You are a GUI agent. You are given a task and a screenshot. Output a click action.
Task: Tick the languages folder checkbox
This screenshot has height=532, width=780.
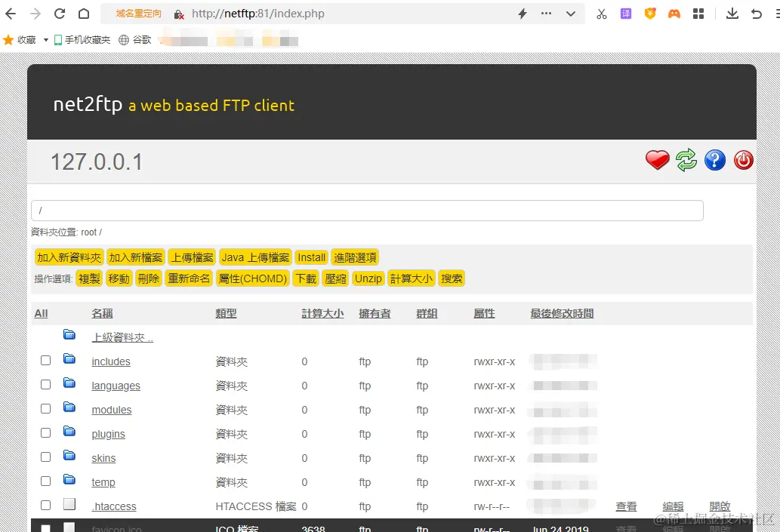click(46, 384)
